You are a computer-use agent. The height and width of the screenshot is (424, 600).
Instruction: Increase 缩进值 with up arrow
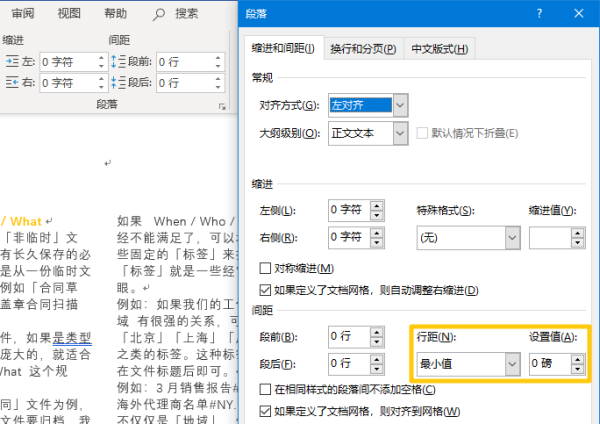pos(578,233)
